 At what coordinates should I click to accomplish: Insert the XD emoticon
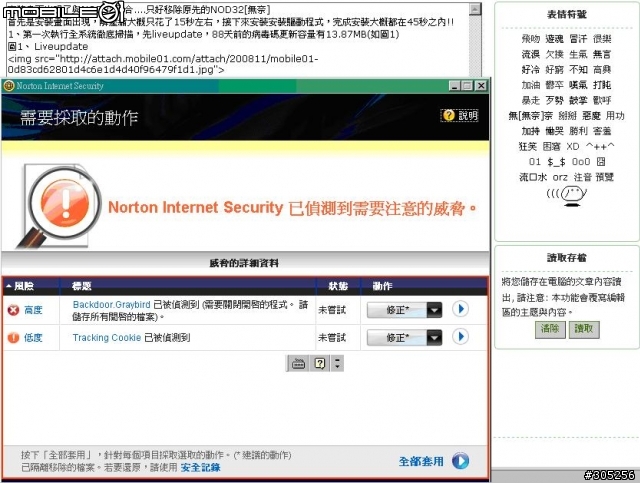coord(573,146)
